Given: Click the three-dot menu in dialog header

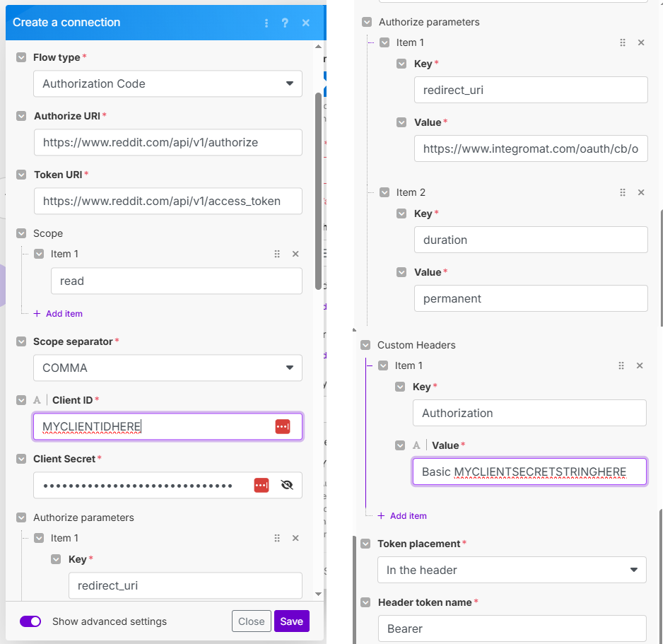Looking at the screenshot, I should click(x=266, y=23).
